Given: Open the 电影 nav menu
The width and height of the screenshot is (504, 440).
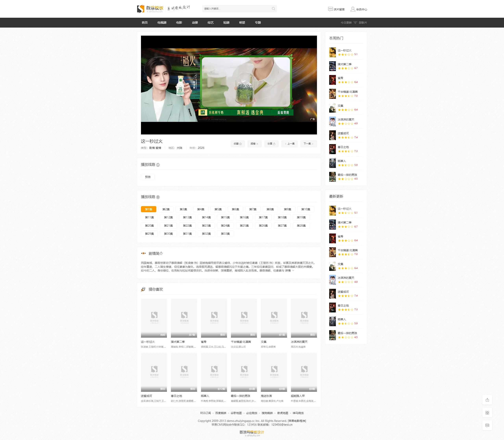Looking at the screenshot, I should point(179,23).
